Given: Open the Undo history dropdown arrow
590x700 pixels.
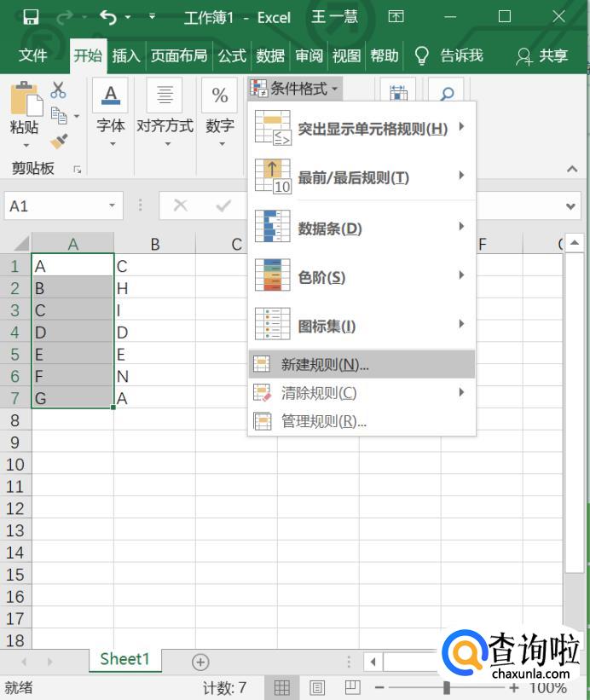Looking at the screenshot, I should click(x=128, y=17).
